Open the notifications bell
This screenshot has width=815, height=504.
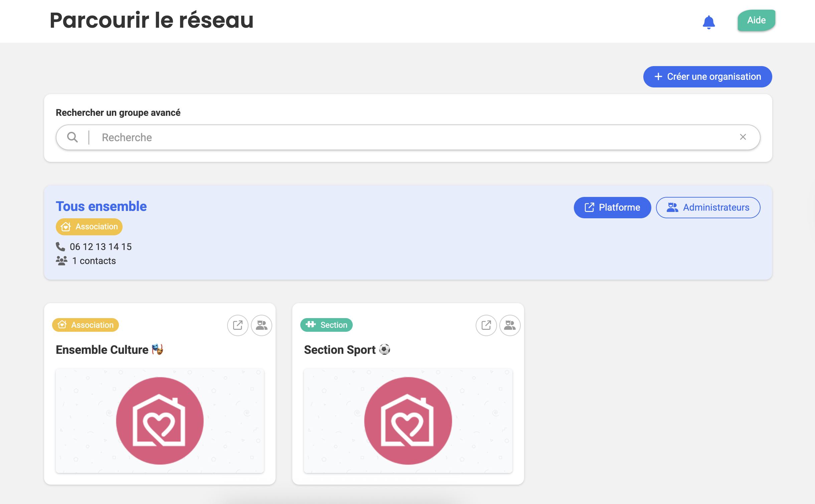(x=708, y=22)
